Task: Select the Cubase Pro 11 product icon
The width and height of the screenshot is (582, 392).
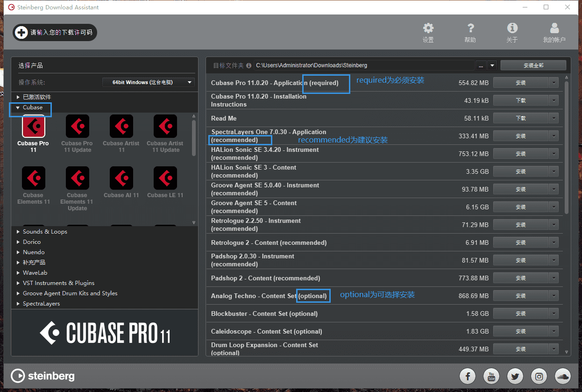Action: click(x=33, y=127)
